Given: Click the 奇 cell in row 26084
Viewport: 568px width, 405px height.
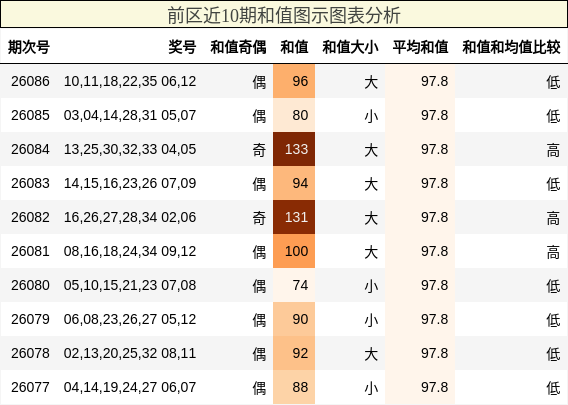Looking at the screenshot, I should tap(259, 150).
